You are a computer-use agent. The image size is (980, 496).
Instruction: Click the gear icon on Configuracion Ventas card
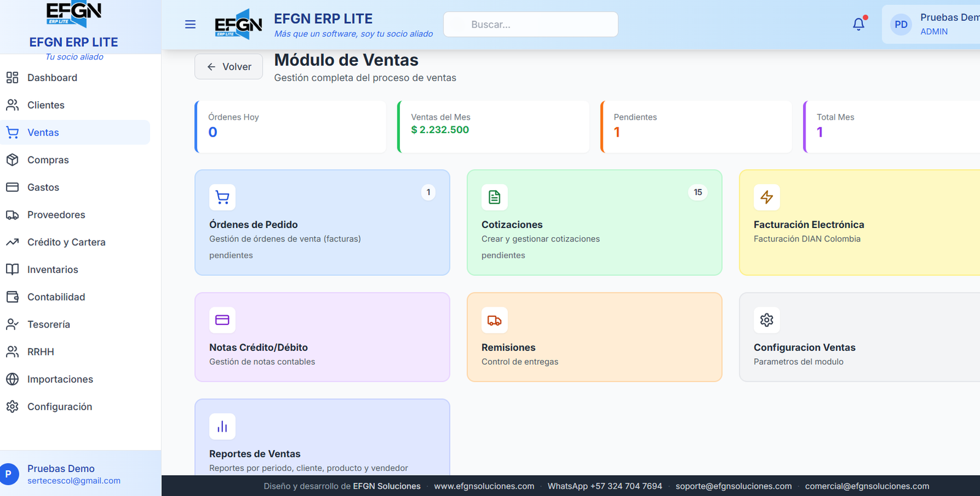[767, 320]
